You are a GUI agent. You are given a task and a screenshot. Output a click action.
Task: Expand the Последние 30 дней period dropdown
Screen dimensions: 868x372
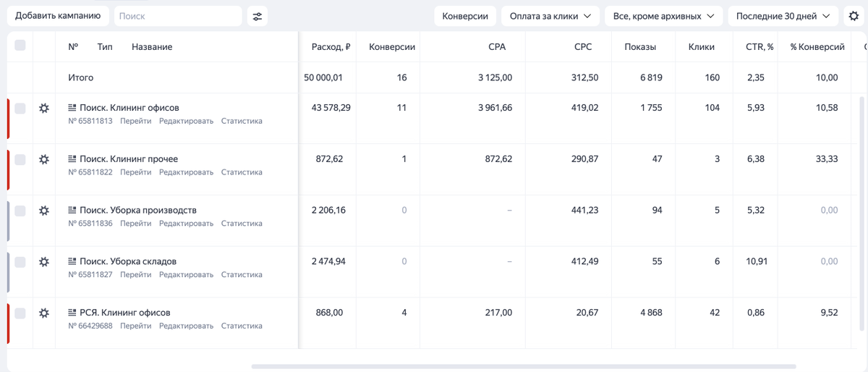click(783, 16)
